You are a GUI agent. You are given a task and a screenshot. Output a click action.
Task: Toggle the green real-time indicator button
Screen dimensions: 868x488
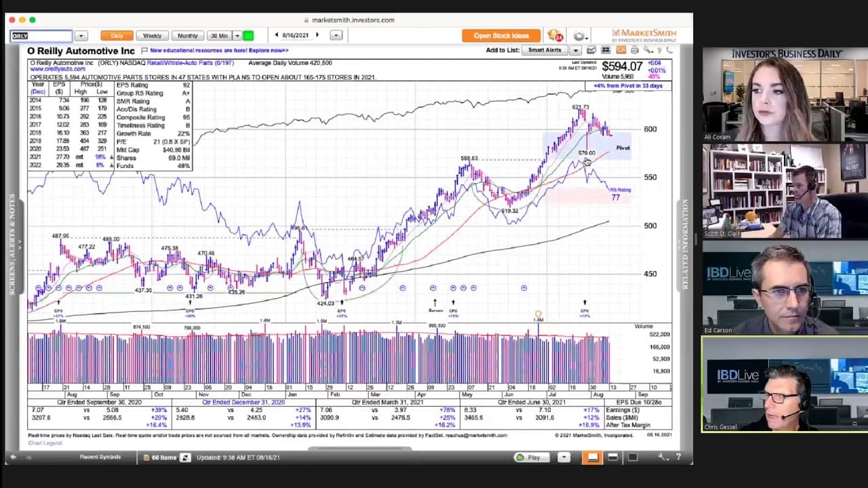pos(248,36)
